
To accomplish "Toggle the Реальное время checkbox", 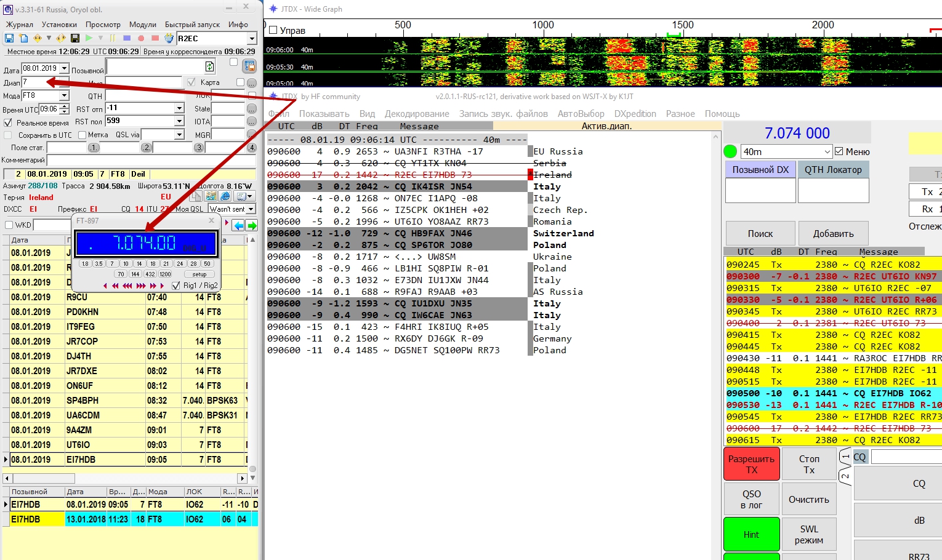I will coord(8,122).
